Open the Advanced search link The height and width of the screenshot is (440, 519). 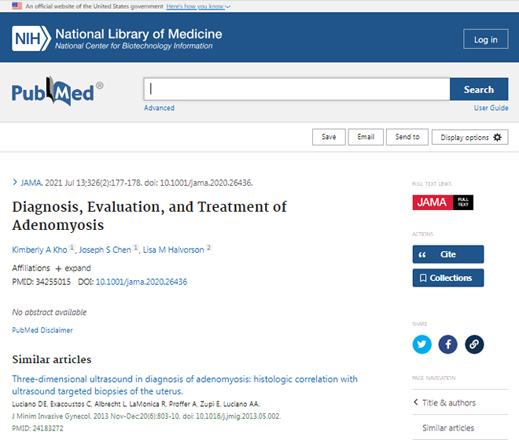(x=159, y=108)
